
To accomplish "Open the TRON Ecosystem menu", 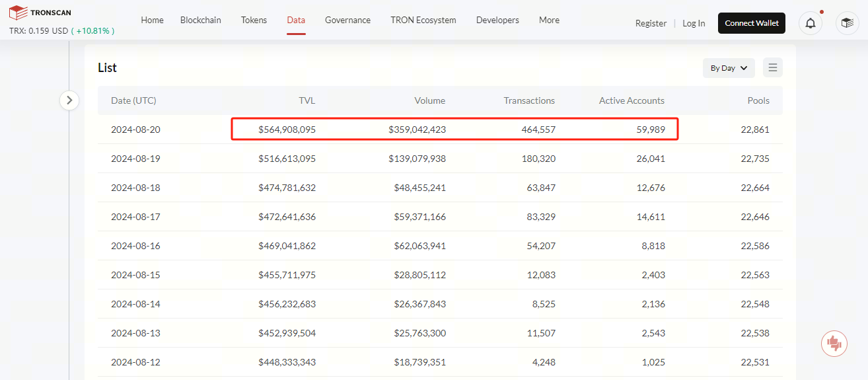I will (x=423, y=20).
